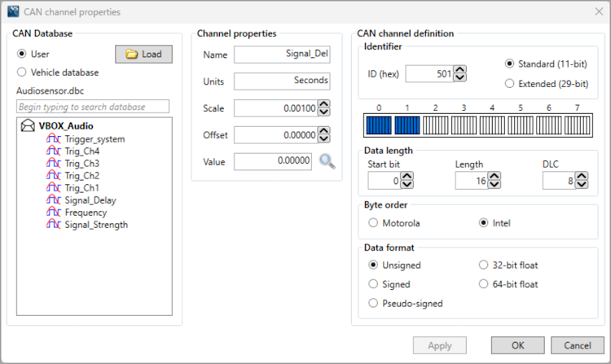Select 32-bit float data format
This screenshot has height=364, width=611.
tap(483, 265)
